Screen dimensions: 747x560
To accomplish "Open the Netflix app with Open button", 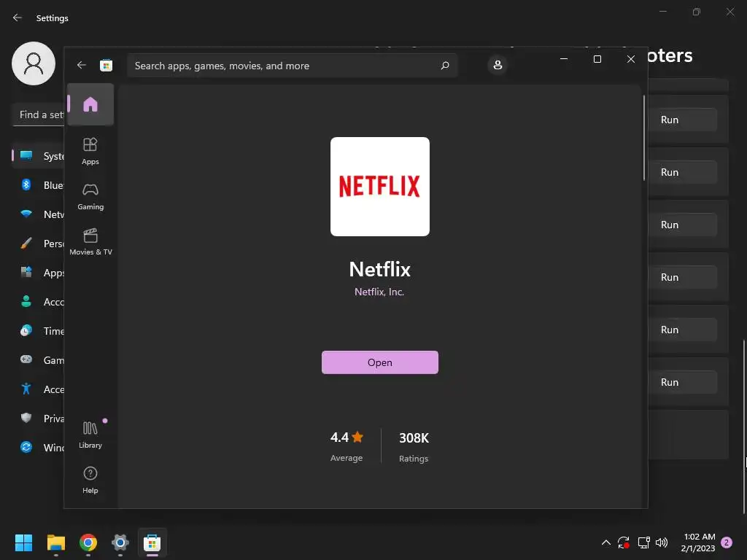I will tap(379, 362).
